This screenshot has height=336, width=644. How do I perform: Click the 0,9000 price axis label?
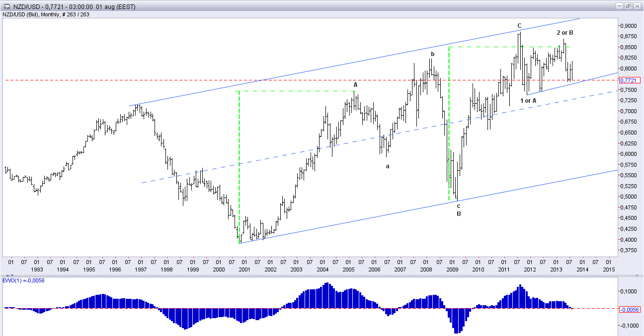[x=629, y=26]
